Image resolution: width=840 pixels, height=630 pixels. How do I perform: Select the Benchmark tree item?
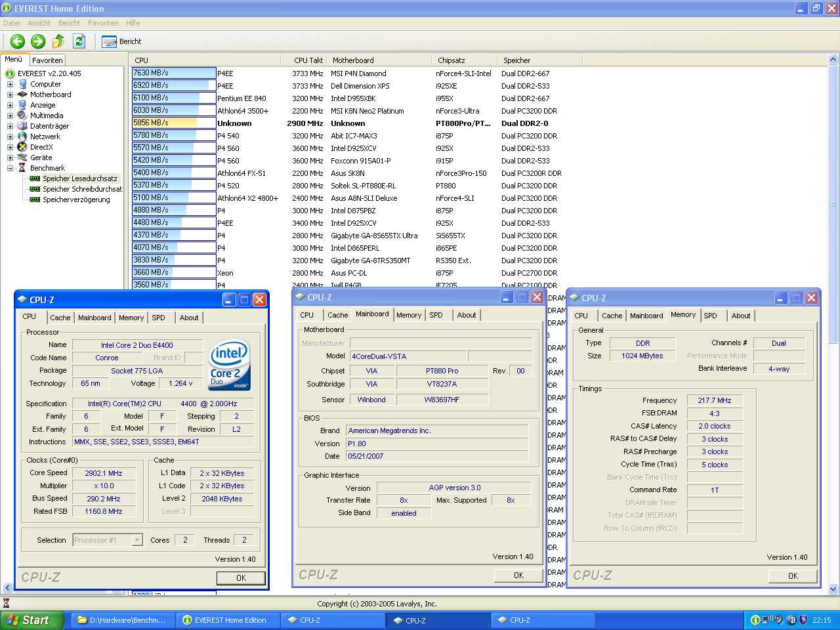[47, 168]
